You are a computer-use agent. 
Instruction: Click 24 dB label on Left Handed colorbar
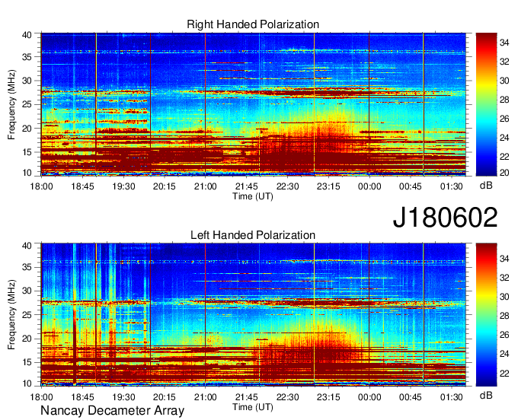(x=504, y=354)
